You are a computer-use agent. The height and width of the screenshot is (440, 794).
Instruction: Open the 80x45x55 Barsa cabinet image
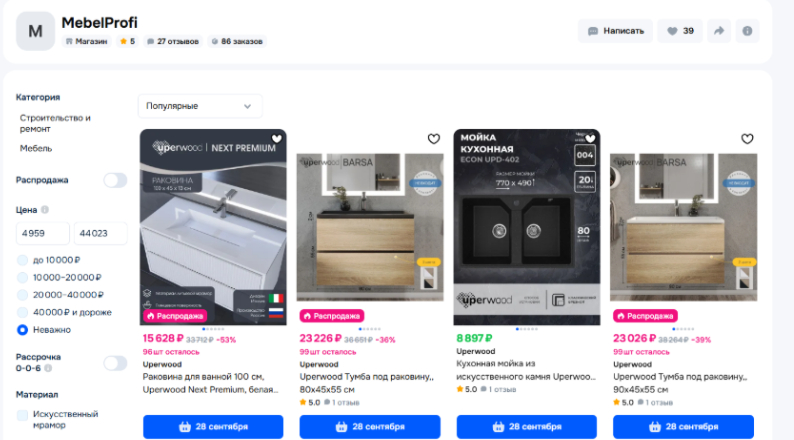point(370,227)
